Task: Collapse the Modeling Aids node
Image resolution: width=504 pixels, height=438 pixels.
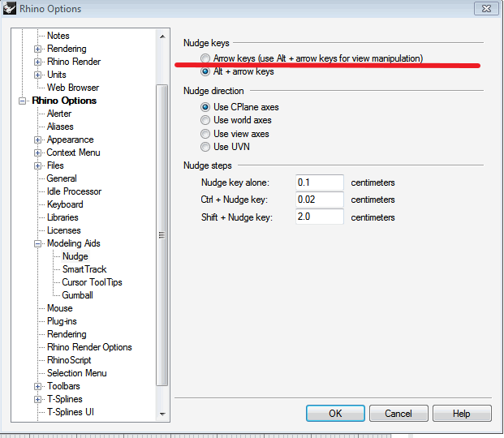Action: click(37, 243)
